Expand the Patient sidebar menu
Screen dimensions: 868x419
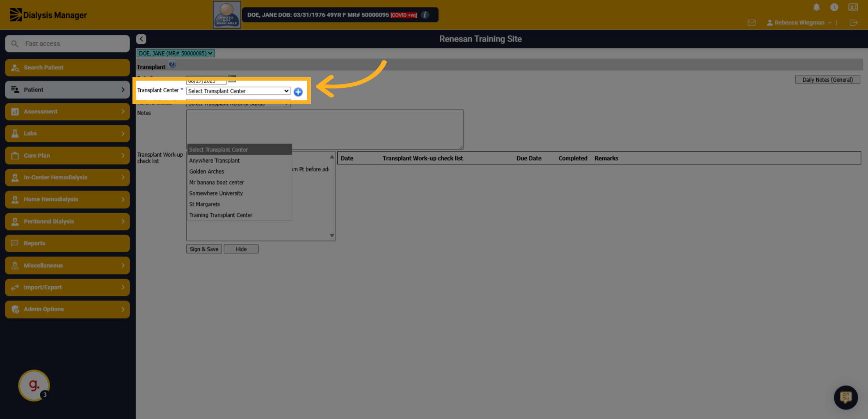[67, 90]
